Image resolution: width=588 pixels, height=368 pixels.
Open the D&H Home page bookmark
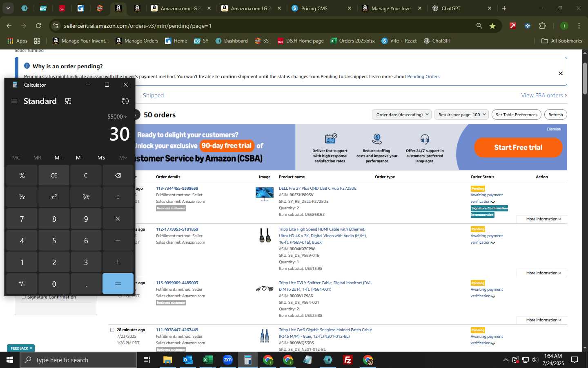coord(301,41)
